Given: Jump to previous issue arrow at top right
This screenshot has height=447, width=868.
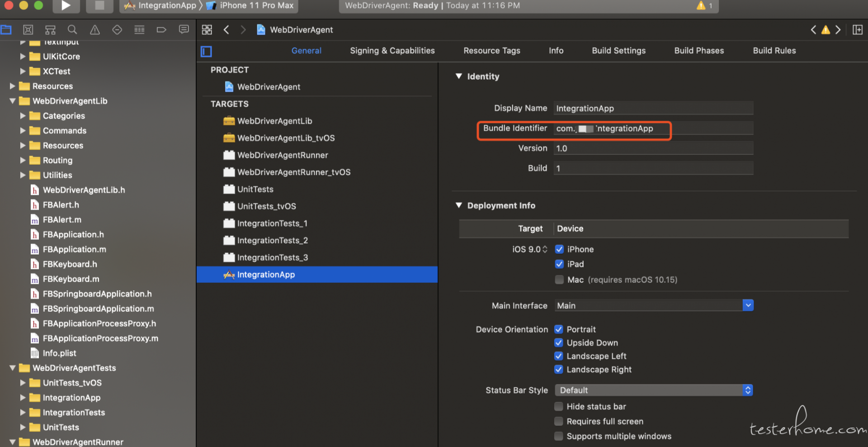Looking at the screenshot, I should pos(813,30).
